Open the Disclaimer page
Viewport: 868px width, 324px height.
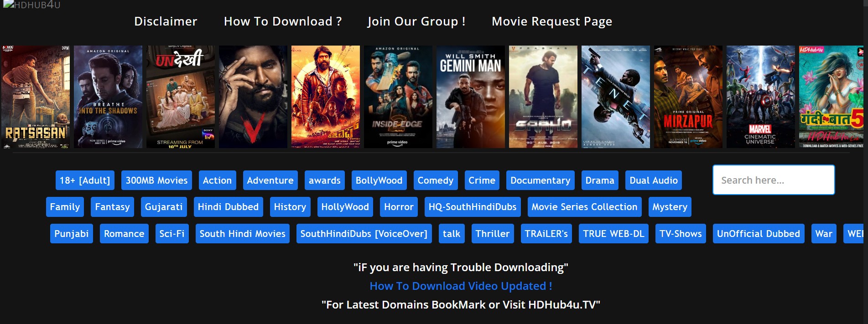tap(166, 21)
